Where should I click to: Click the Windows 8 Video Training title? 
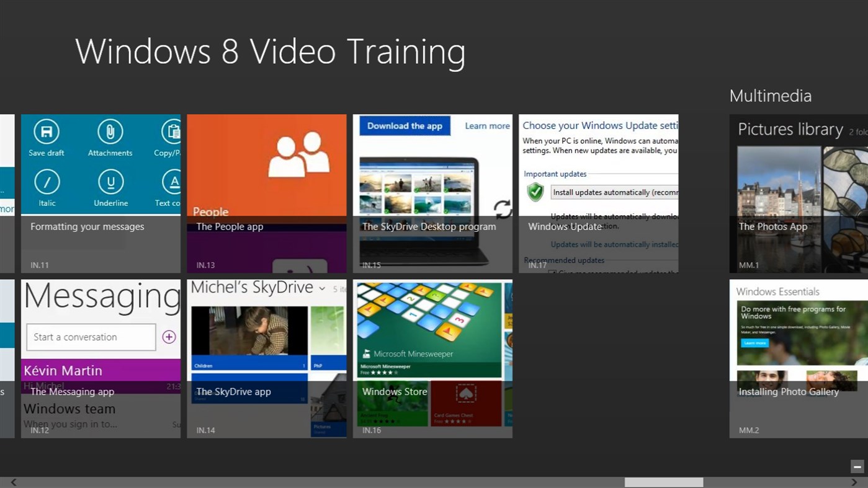[x=270, y=51]
